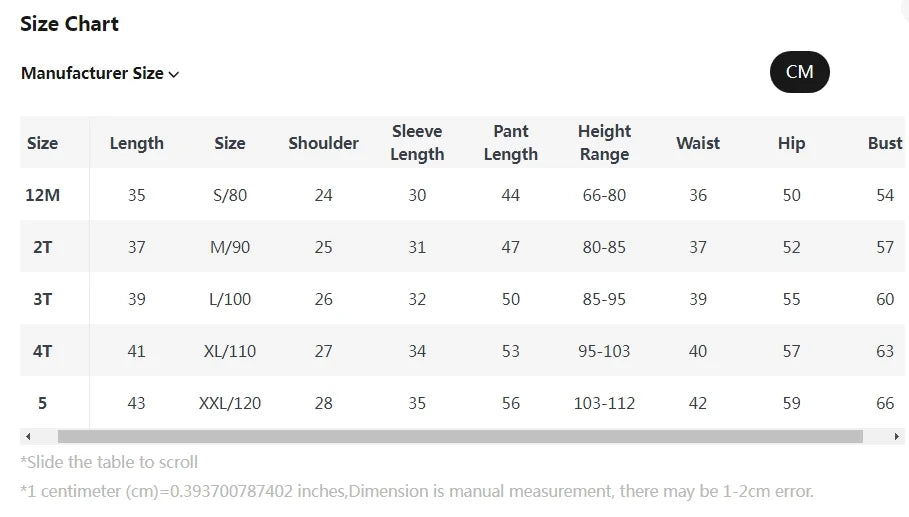The image size is (909, 517).
Task: Click the Hip column header
Action: click(x=791, y=143)
